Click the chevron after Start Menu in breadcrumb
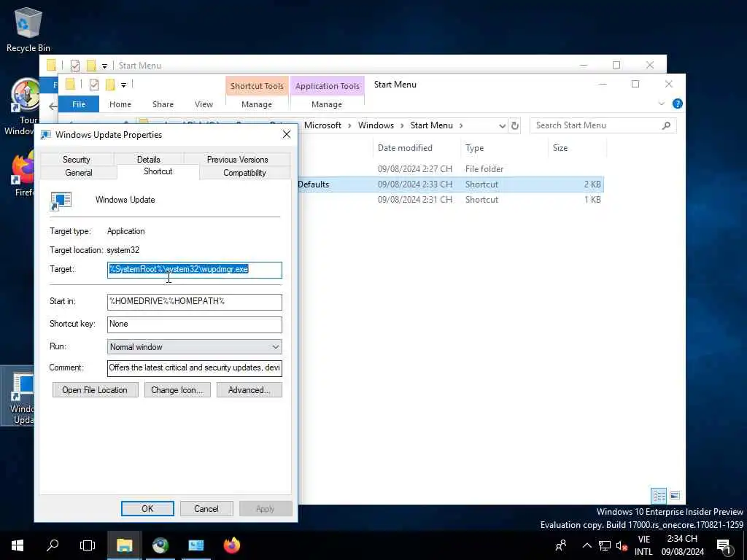747x560 pixels. pos(461,125)
